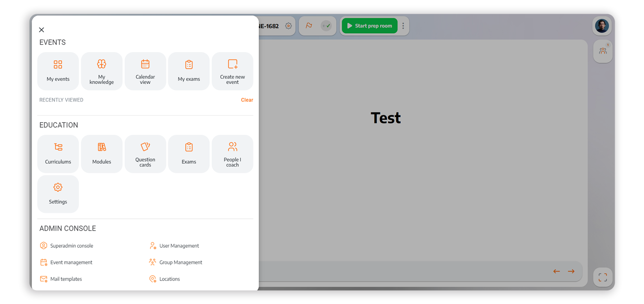Open the Modules tile
Screen dimensions: 644x304
[x=101, y=154]
